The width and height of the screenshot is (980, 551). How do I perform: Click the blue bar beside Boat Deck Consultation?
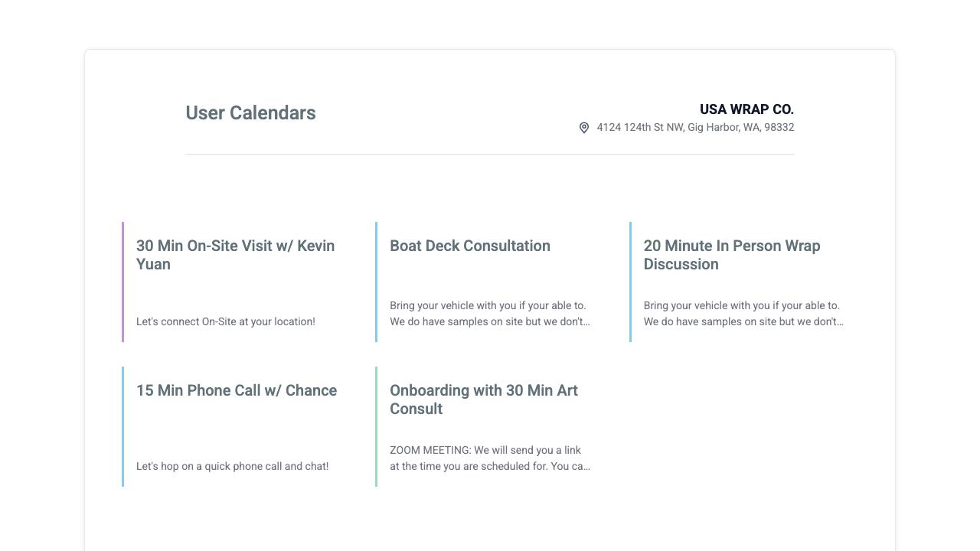pyautogui.click(x=376, y=282)
